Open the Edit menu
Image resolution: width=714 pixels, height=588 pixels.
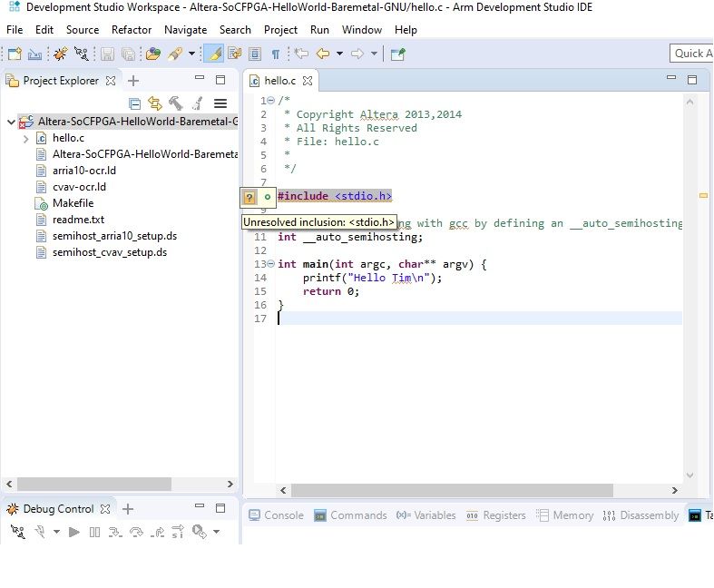(x=44, y=30)
